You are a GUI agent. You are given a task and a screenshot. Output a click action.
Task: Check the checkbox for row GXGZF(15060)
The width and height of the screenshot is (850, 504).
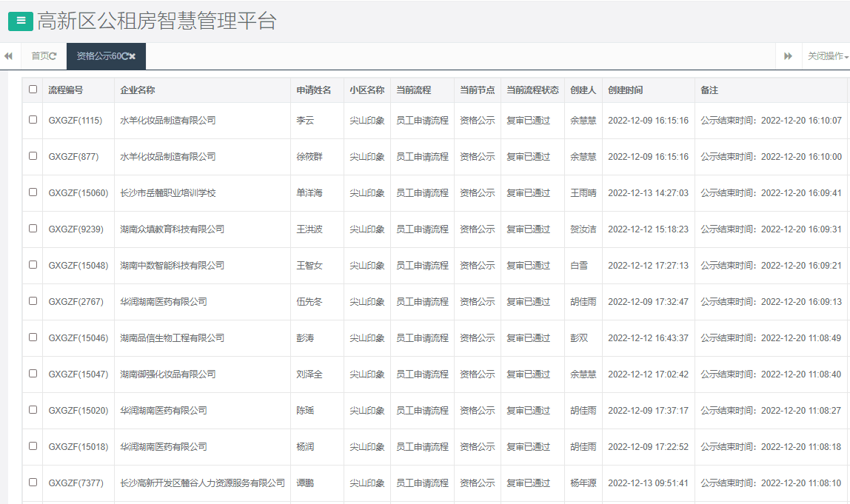(x=32, y=193)
